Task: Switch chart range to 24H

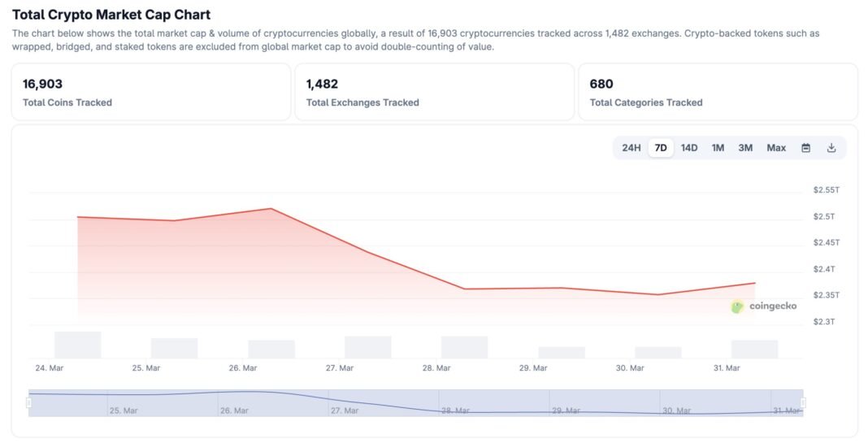Action: tap(631, 148)
